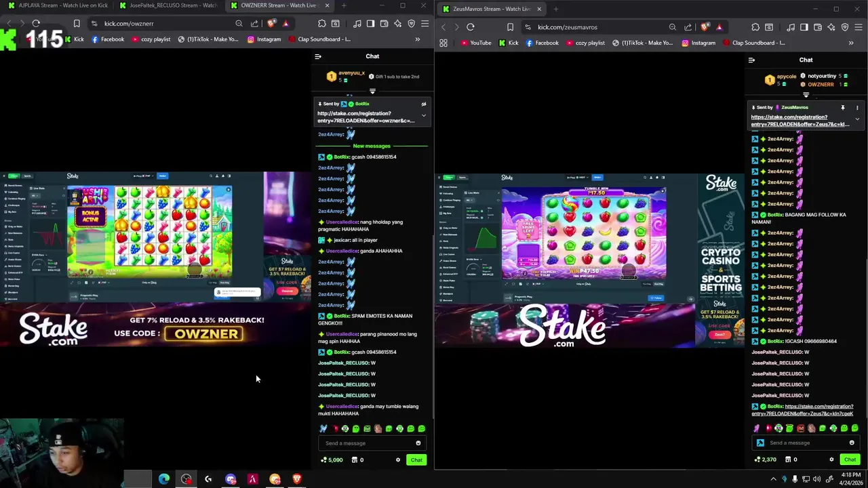This screenshot has height=488, width=868.
Task: Bookmark the kick.com/owznerr page
Action: pos(77,23)
